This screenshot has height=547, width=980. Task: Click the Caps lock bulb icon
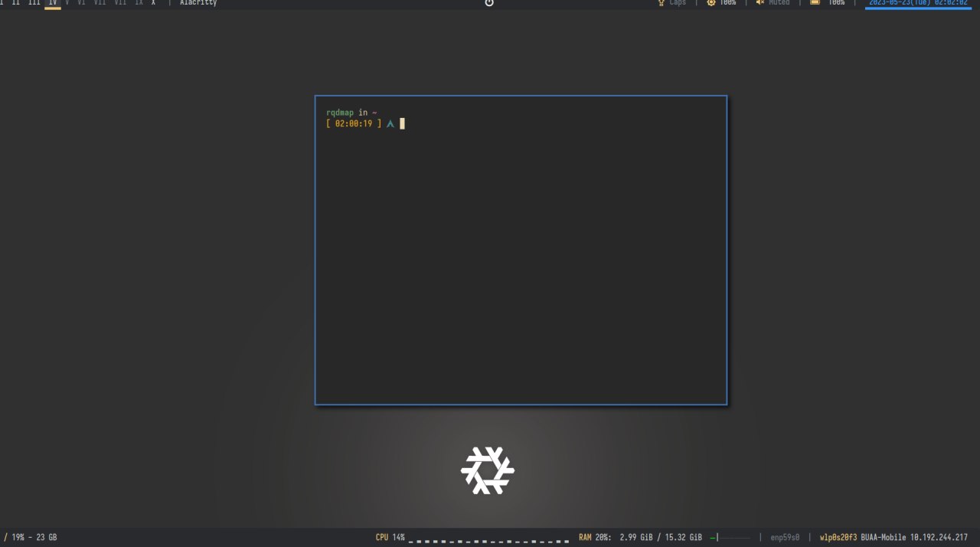click(661, 2)
